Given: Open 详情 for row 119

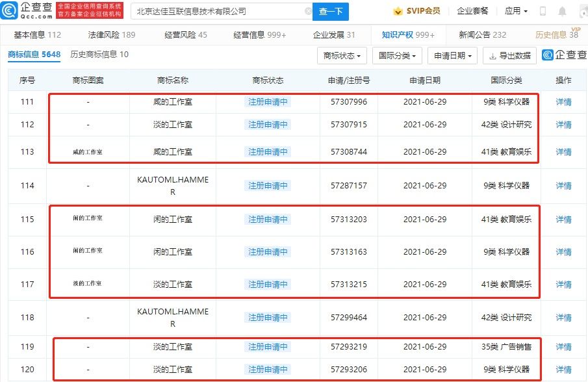Looking at the screenshot, I should point(563,347).
